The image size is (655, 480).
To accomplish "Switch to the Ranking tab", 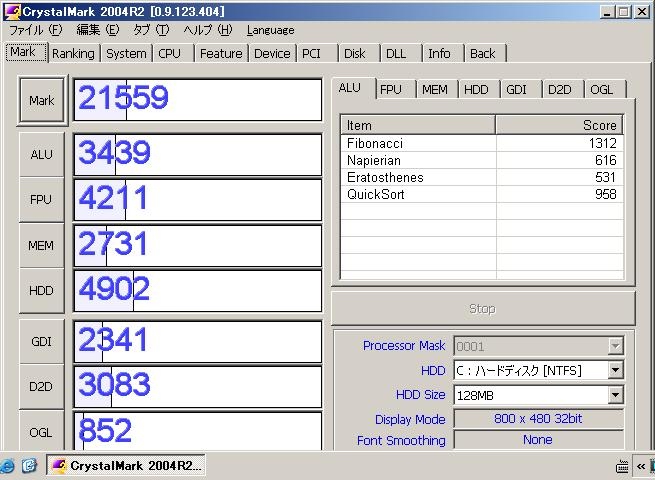I will tap(73, 54).
